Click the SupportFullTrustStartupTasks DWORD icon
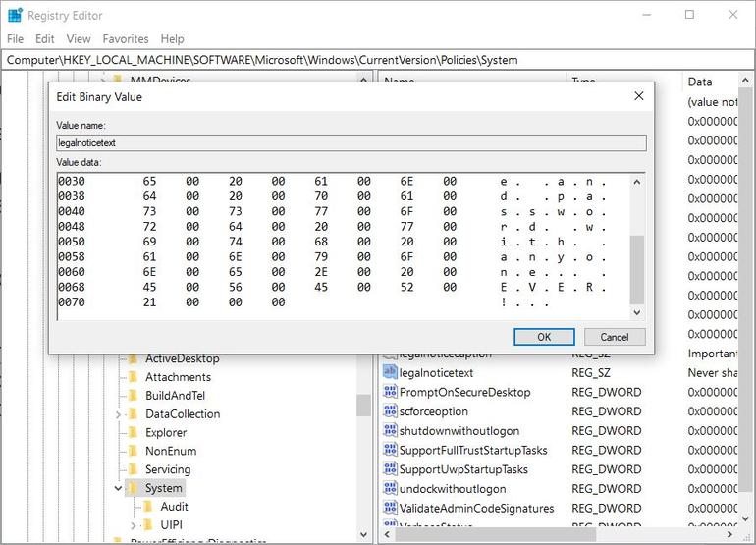The height and width of the screenshot is (545, 756). [x=390, y=450]
